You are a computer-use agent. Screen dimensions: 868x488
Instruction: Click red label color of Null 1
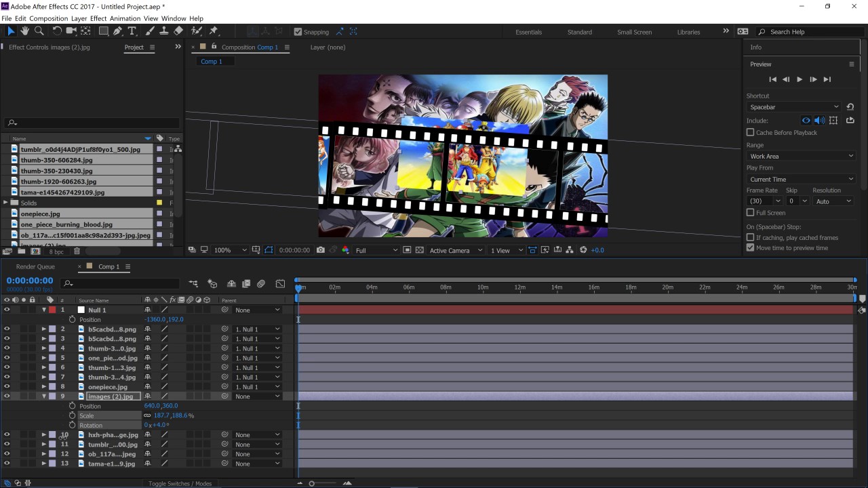pos(52,310)
